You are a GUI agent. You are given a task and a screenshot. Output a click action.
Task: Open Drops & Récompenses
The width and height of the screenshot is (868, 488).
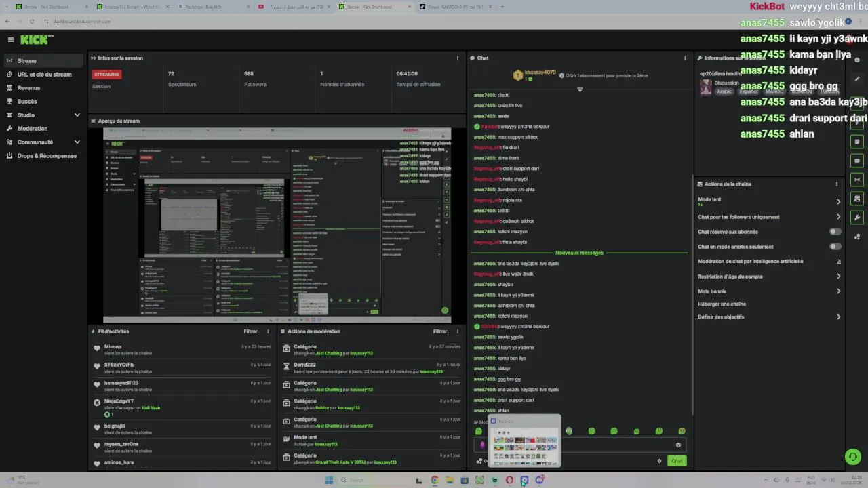(43, 156)
